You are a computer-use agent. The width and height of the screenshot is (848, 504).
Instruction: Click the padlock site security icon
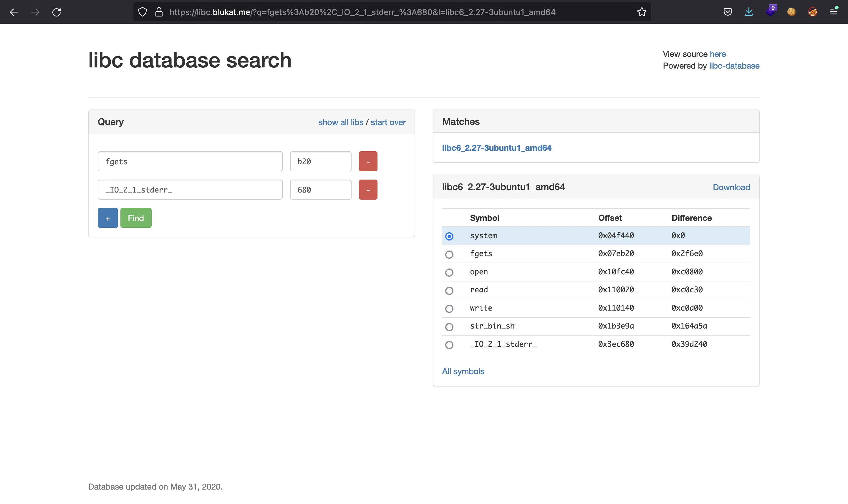tap(159, 12)
